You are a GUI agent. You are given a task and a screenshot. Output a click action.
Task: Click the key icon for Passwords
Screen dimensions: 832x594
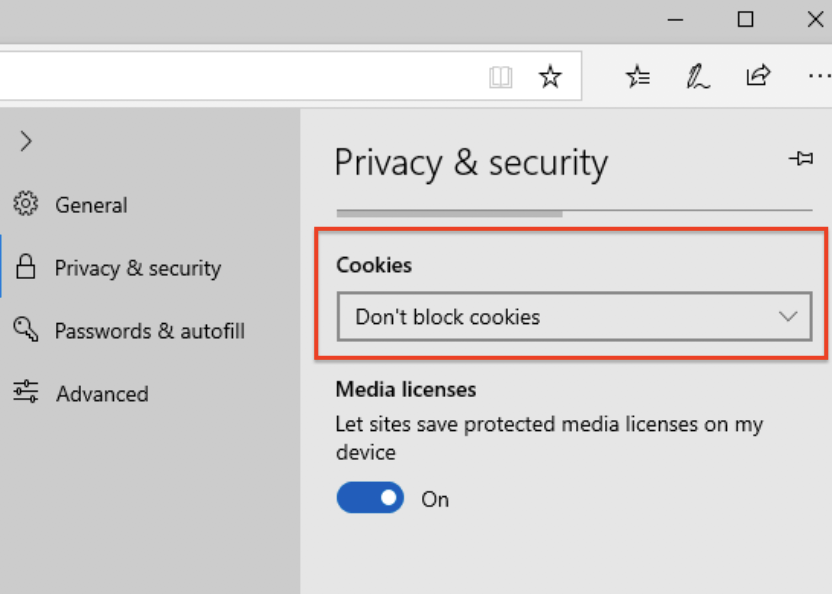pyautogui.click(x=26, y=329)
